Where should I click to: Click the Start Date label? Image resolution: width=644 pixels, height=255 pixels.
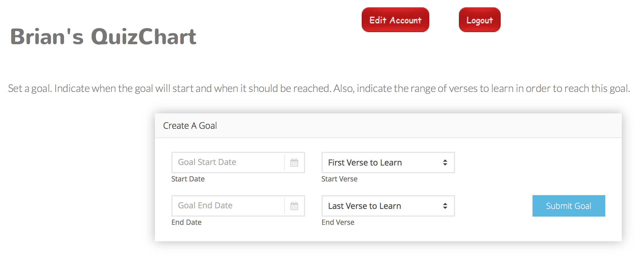pyautogui.click(x=188, y=179)
